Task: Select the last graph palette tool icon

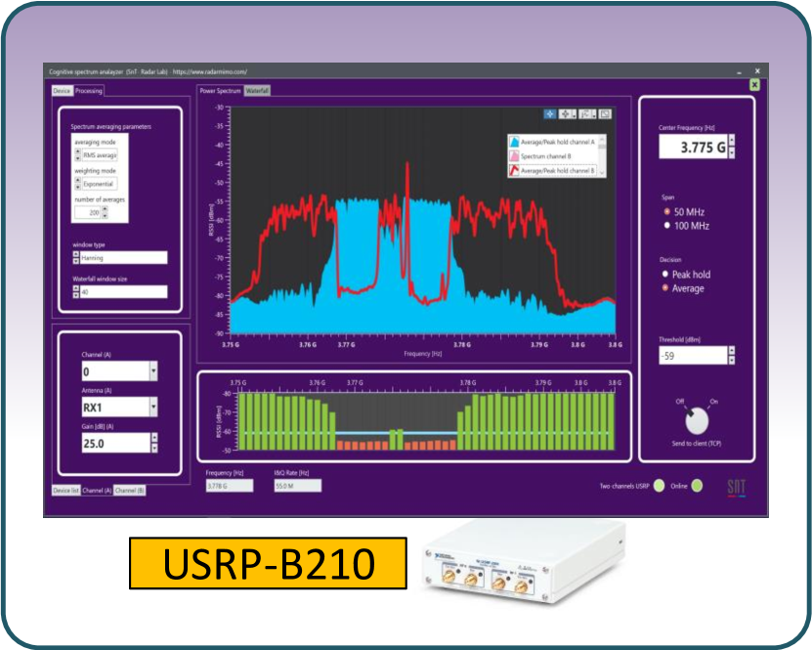Action: coord(605,114)
